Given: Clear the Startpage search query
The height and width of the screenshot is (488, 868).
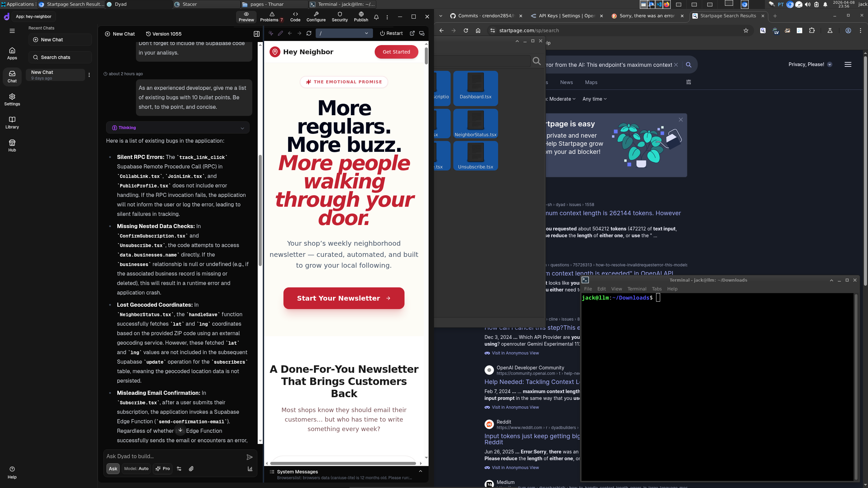Looking at the screenshot, I should (676, 65).
